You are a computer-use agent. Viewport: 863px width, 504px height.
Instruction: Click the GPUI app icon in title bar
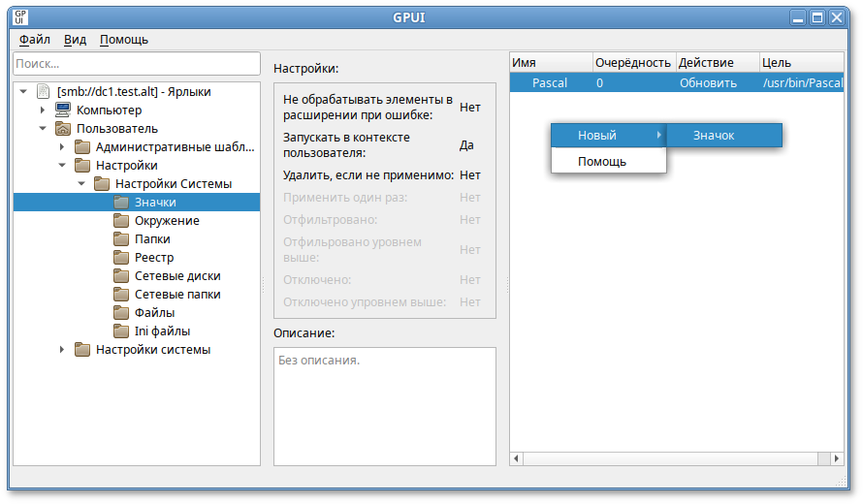click(x=20, y=17)
